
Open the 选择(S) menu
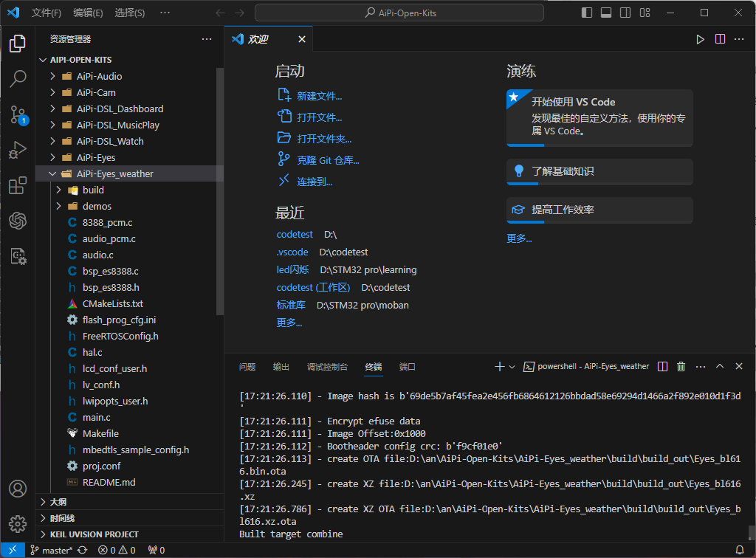point(130,13)
